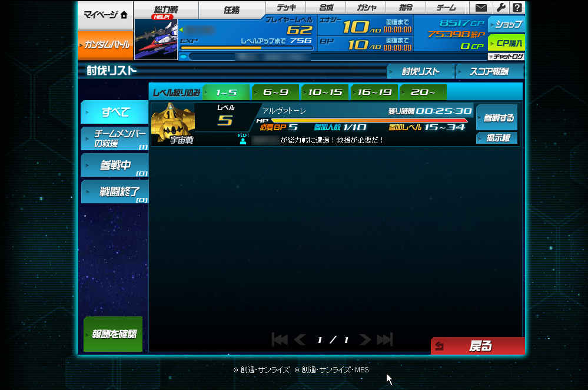Click the アルヴァトーレ boss thumbnail

pyautogui.click(x=173, y=124)
